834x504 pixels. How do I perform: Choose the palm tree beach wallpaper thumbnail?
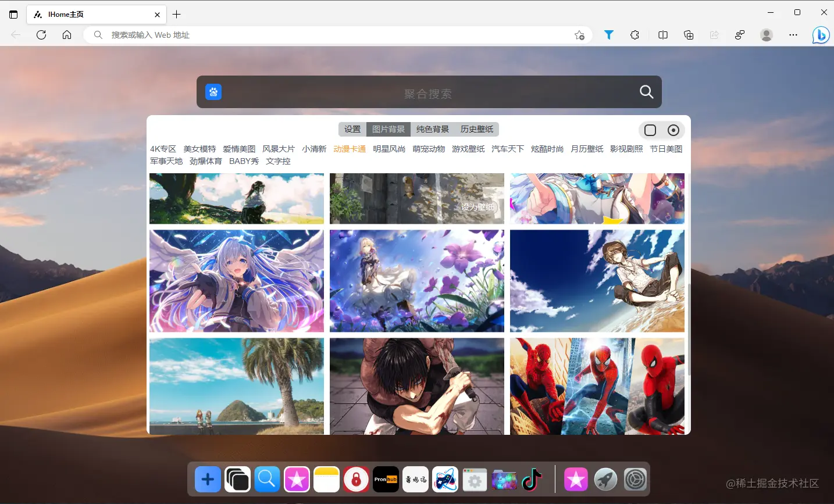(237, 387)
